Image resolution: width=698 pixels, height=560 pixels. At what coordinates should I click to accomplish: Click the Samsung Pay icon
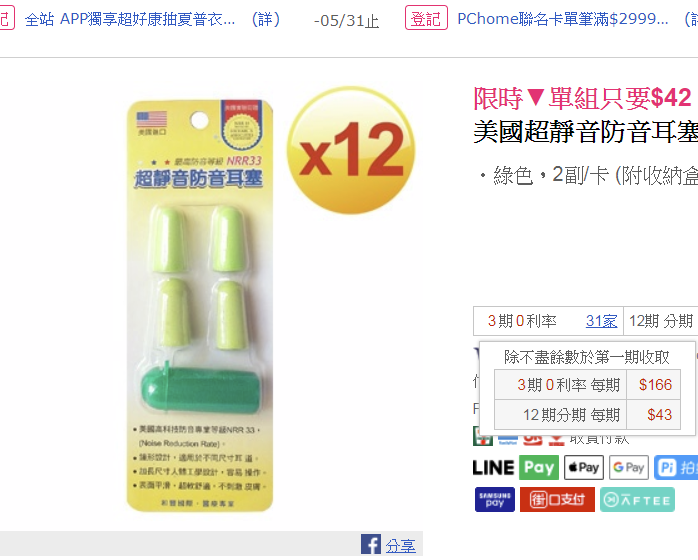click(x=495, y=499)
